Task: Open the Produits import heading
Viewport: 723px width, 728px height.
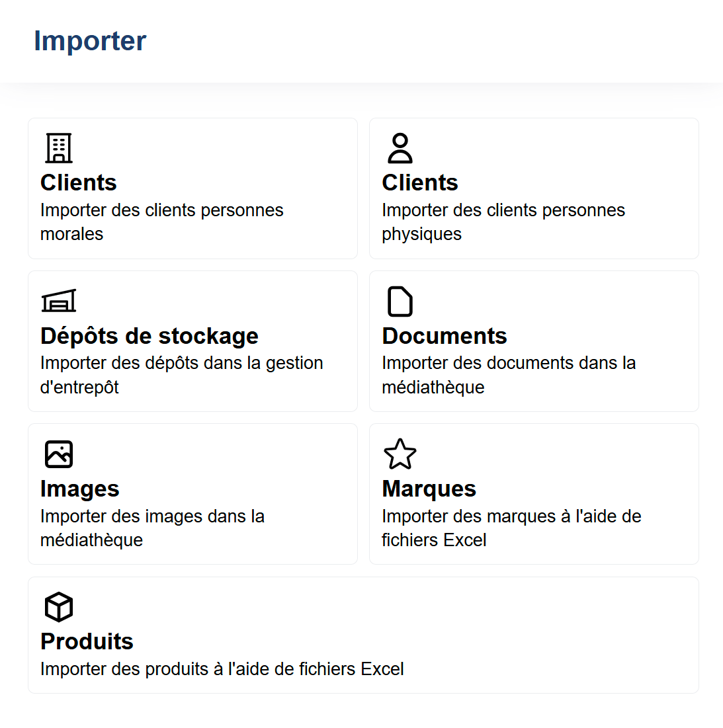Action: coord(87,641)
